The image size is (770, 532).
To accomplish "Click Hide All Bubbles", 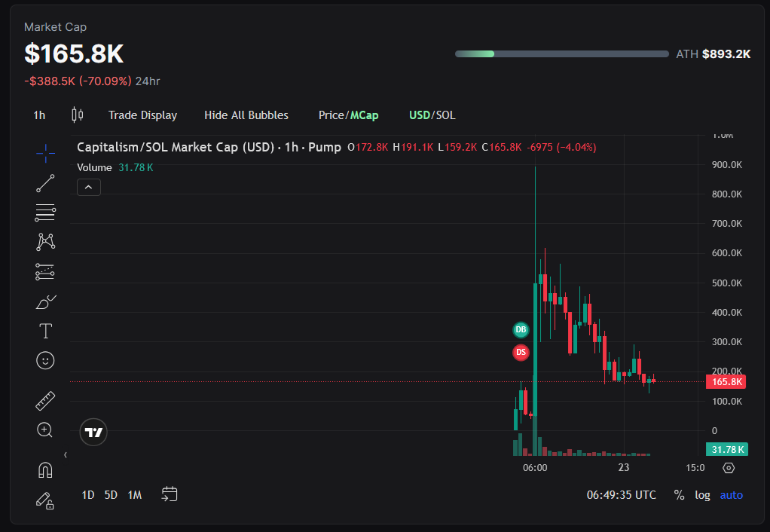I will tap(246, 115).
